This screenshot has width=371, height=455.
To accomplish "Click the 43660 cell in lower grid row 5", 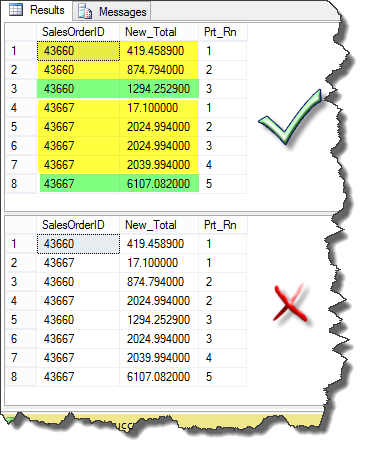I will click(78, 320).
